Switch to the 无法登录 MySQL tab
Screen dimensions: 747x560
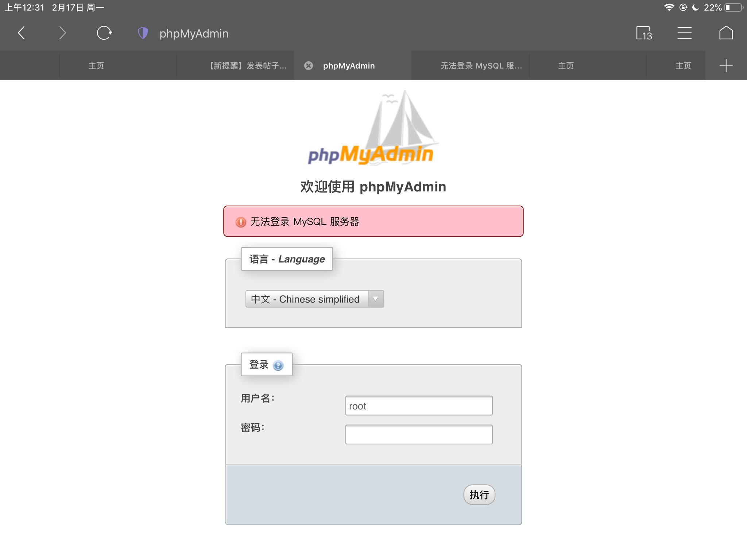point(481,66)
